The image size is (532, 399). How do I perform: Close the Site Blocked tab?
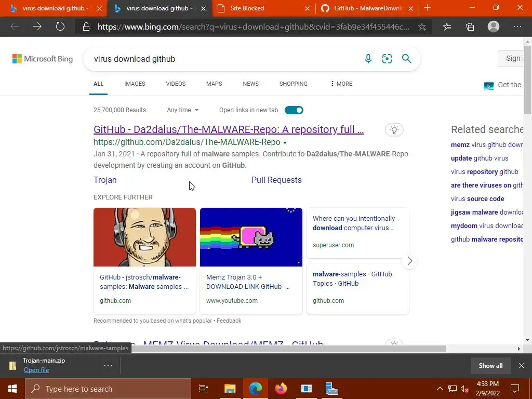[x=307, y=8]
